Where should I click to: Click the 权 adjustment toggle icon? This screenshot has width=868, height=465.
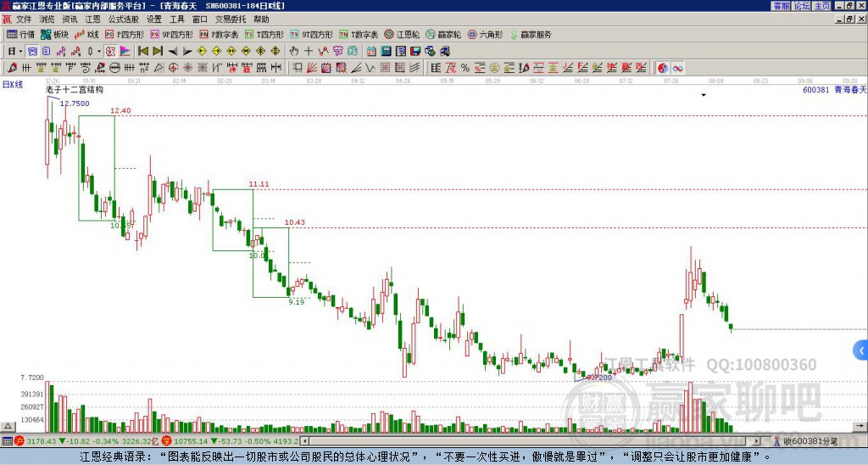[110, 52]
